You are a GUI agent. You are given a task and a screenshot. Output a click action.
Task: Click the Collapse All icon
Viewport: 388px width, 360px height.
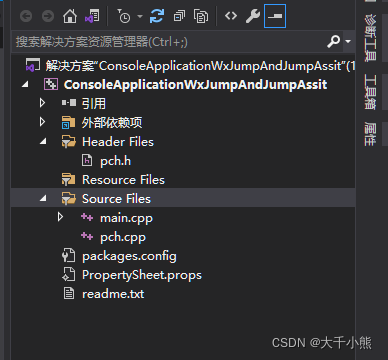click(x=179, y=16)
